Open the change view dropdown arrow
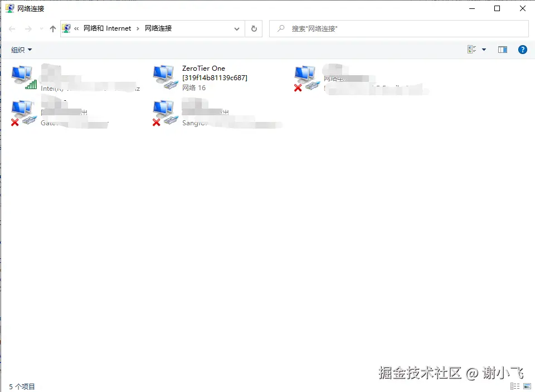This screenshot has height=392, width=535. point(483,50)
